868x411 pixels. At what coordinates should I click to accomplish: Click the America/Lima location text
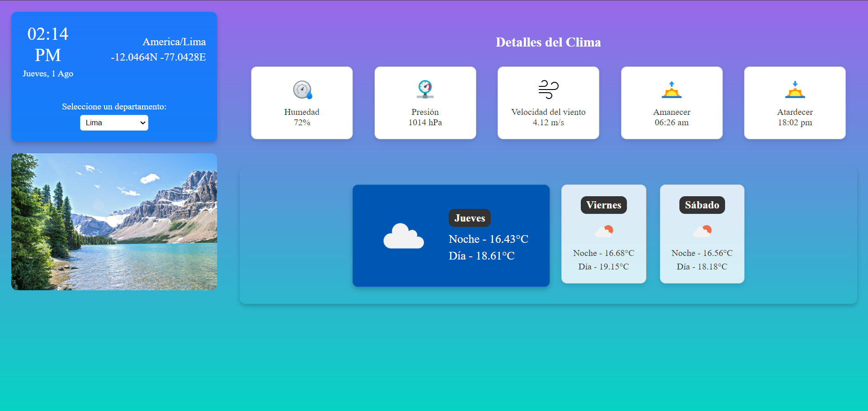coord(174,42)
